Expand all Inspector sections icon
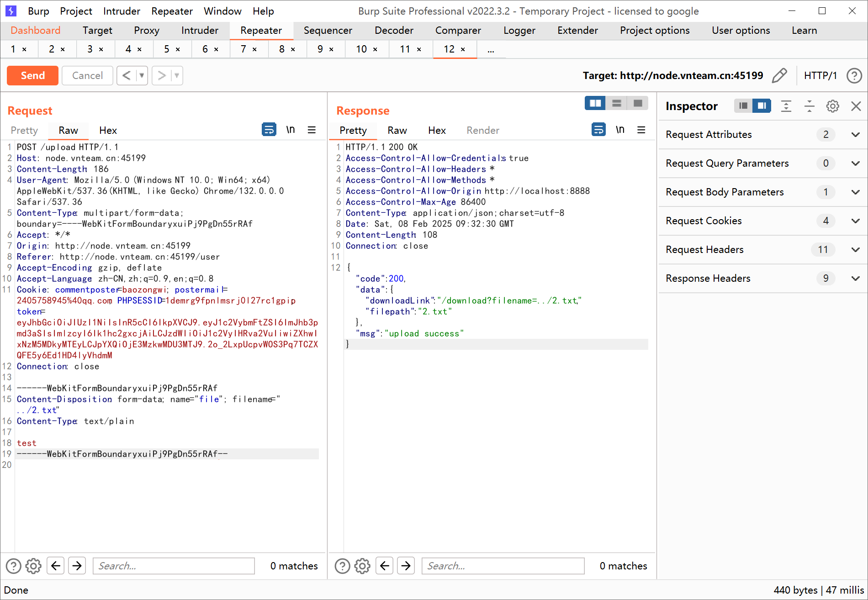 coord(786,106)
